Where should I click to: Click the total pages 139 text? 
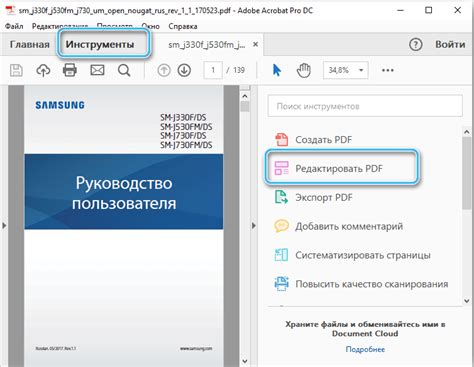239,70
